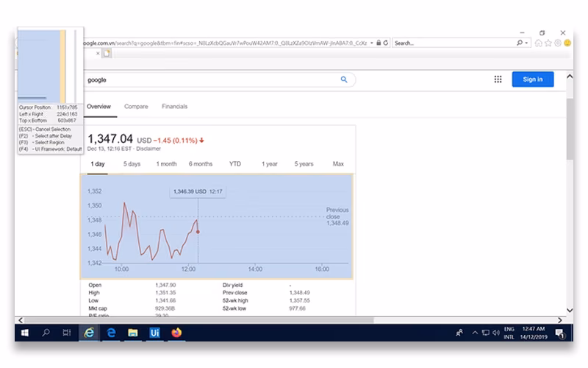Open the Google apps grid icon
The image size is (588, 368).
[498, 79]
